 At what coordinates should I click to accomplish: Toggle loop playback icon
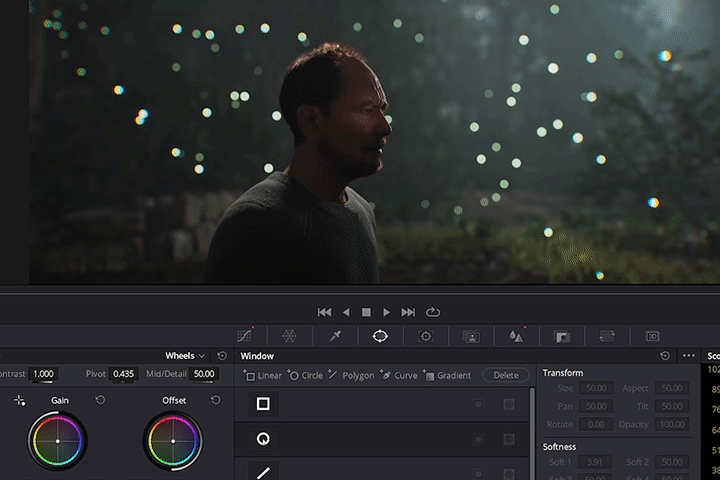coord(433,312)
